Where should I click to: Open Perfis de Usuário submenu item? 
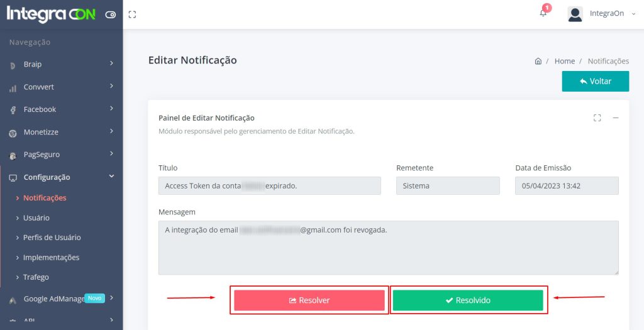coord(52,238)
